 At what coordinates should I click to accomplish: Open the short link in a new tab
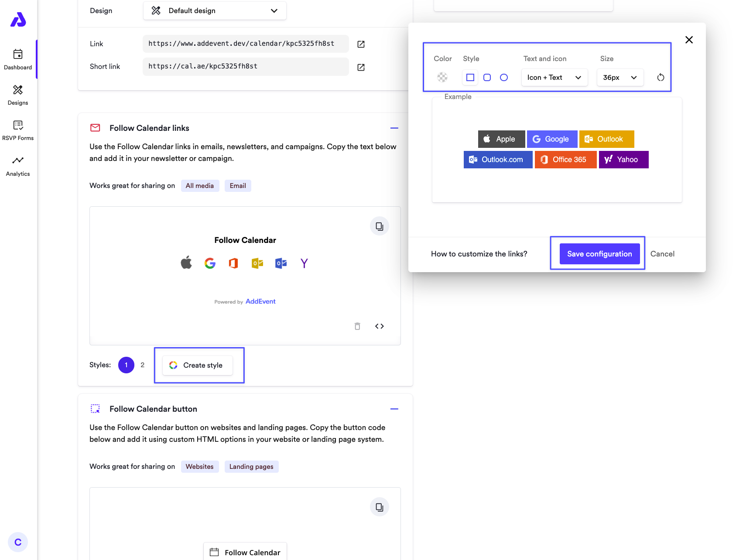pos(361,67)
